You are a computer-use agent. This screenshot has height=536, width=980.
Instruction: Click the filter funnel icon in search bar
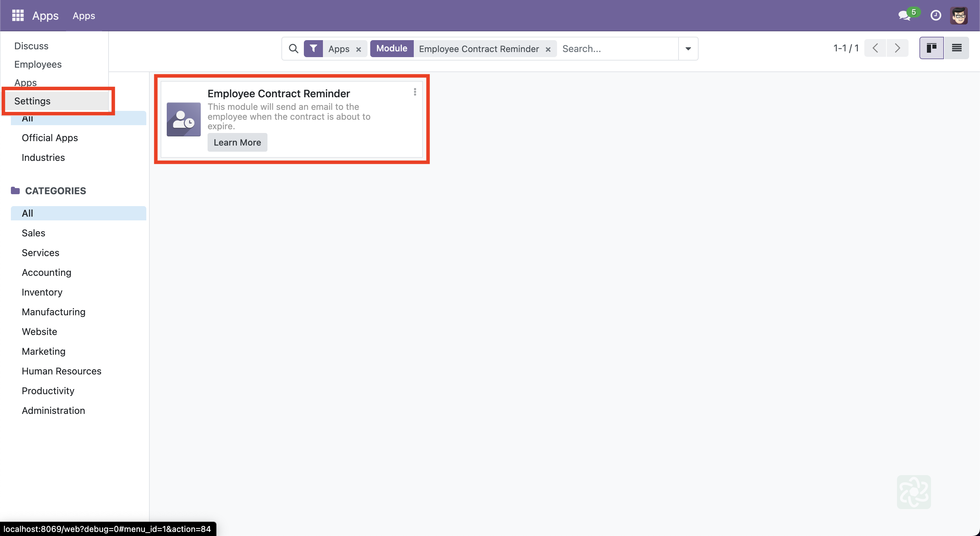point(313,49)
